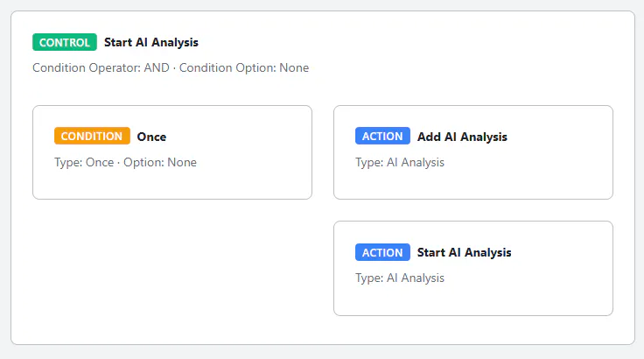Open the Add AI Analysis action title

pyautogui.click(x=462, y=137)
